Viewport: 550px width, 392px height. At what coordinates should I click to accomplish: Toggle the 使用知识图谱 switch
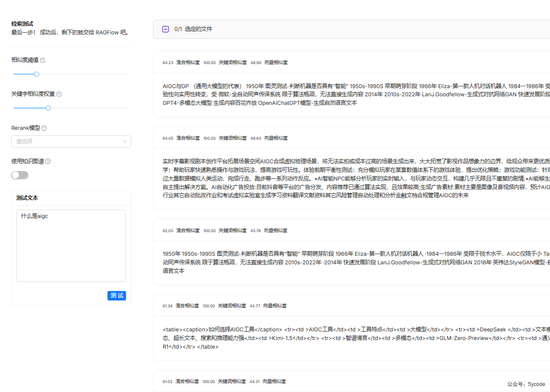pyautogui.click(x=20, y=175)
